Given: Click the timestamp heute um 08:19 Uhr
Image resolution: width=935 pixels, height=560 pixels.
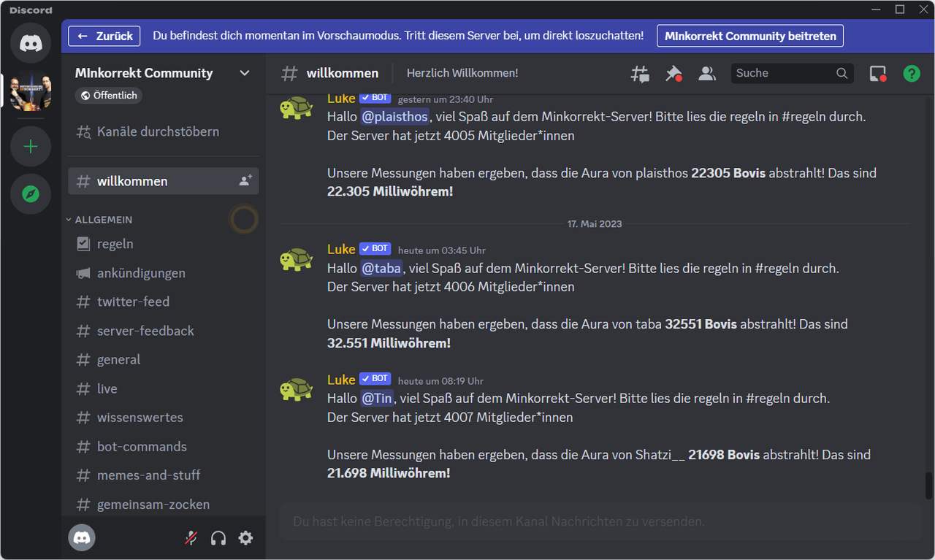Looking at the screenshot, I should coord(440,381).
